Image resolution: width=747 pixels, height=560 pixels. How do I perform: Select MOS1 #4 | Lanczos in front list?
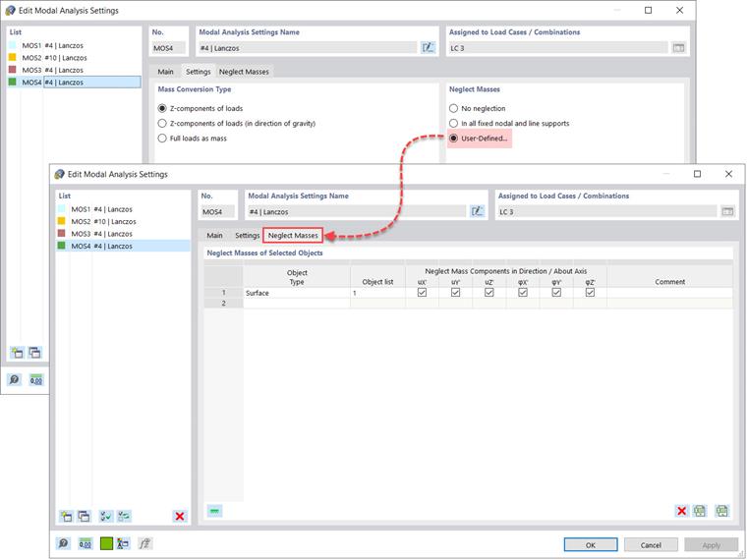click(x=123, y=209)
